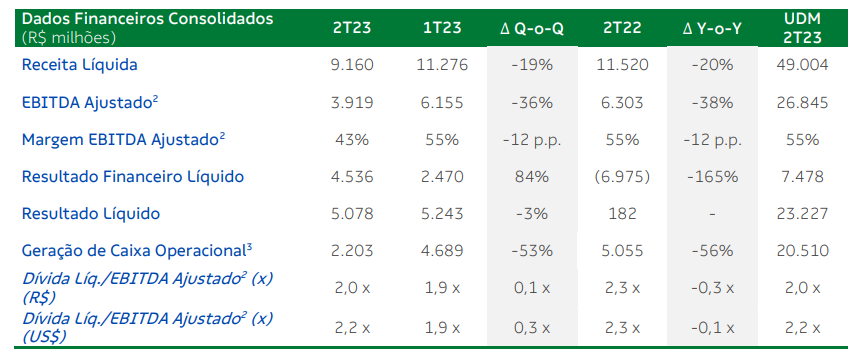Viewport: 866px width, 360px height.
Task: Select the Resultado Financeiro Líquido label
Action: click(133, 177)
